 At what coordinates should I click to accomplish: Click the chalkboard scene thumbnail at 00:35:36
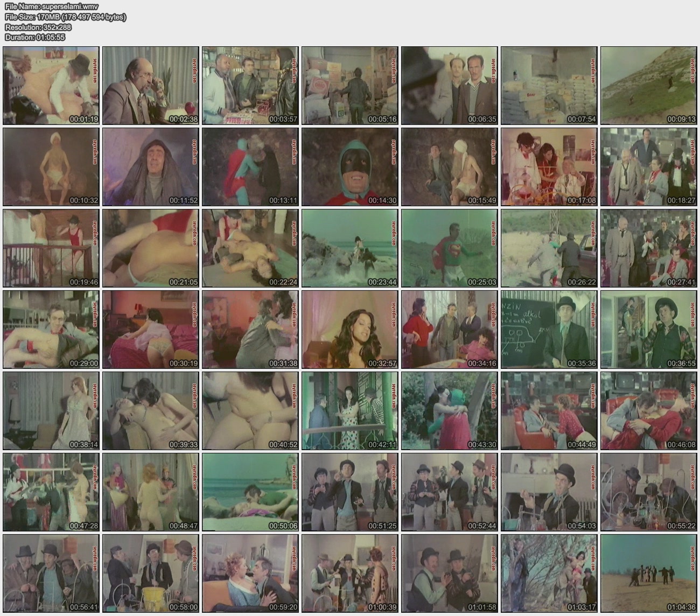[x=549, y=330]
